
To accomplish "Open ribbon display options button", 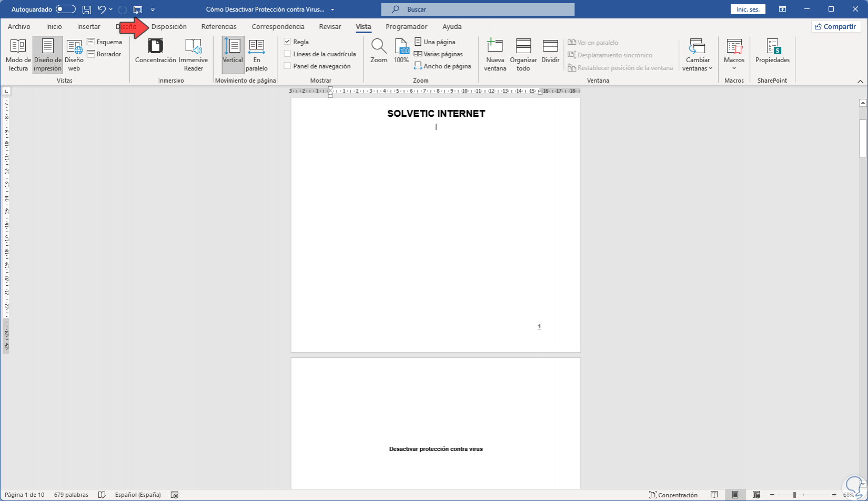I will pyautogui.click(x=783, y=9).
